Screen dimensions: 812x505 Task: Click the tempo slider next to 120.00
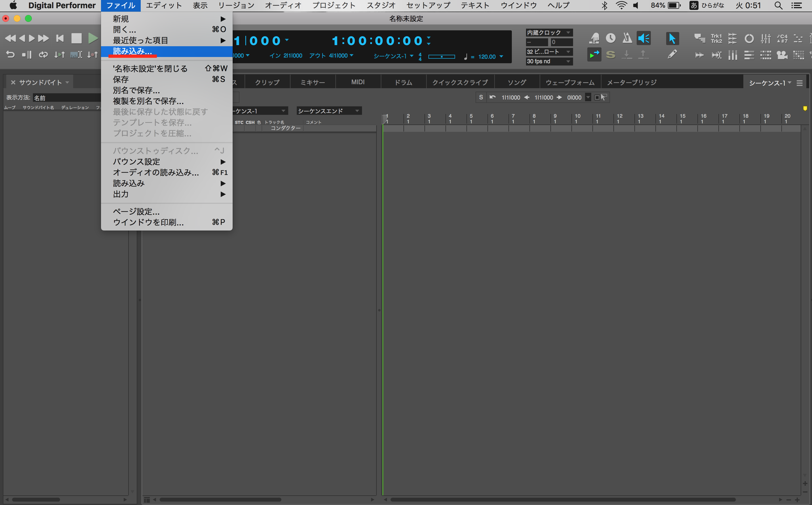[441, 56]
